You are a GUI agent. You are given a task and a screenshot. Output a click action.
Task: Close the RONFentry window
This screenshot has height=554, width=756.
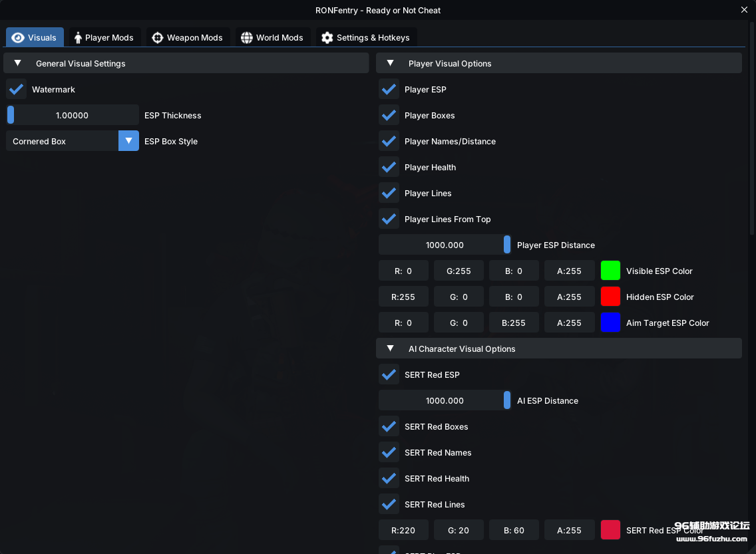744,10
